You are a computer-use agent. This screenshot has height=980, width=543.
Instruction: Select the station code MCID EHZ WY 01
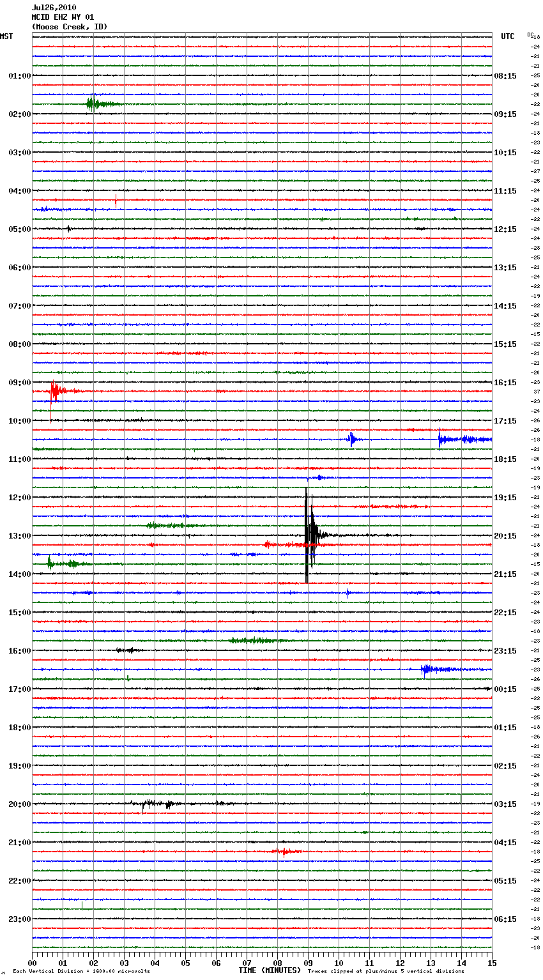(63, 17)
